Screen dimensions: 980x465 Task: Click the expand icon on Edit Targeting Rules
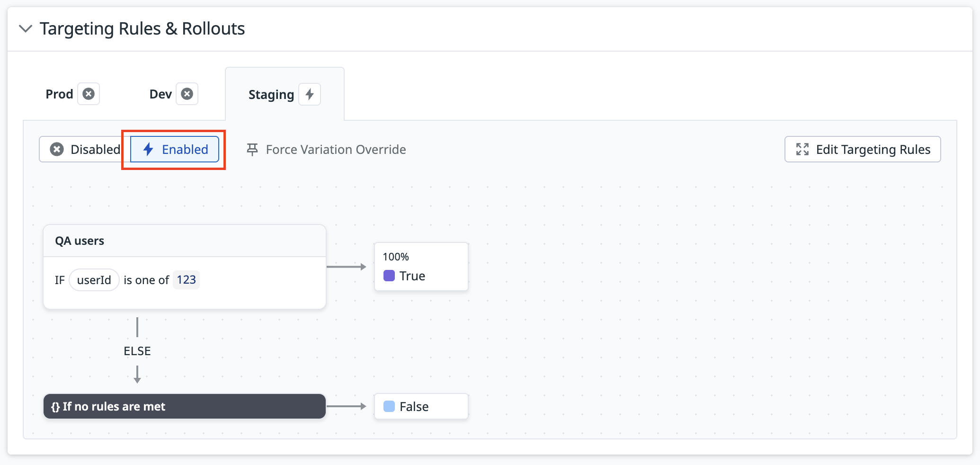click(x=802, y=149)
